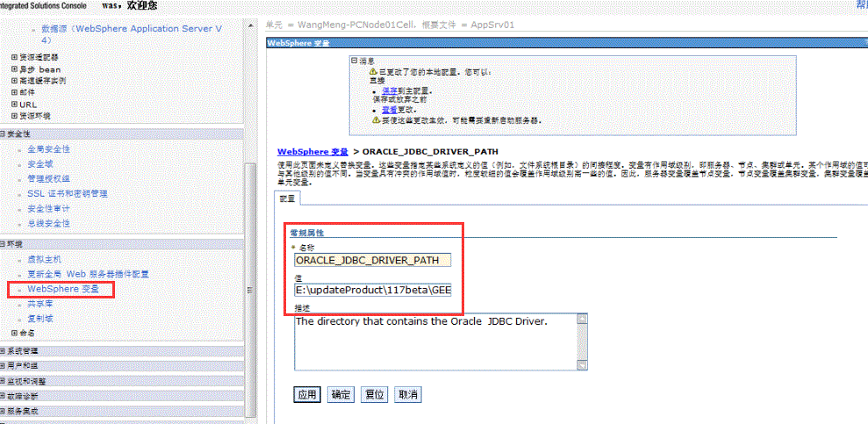868x424 pixels.
Task: Expand the 用户和组 navigation section
Action: [4, 366]
